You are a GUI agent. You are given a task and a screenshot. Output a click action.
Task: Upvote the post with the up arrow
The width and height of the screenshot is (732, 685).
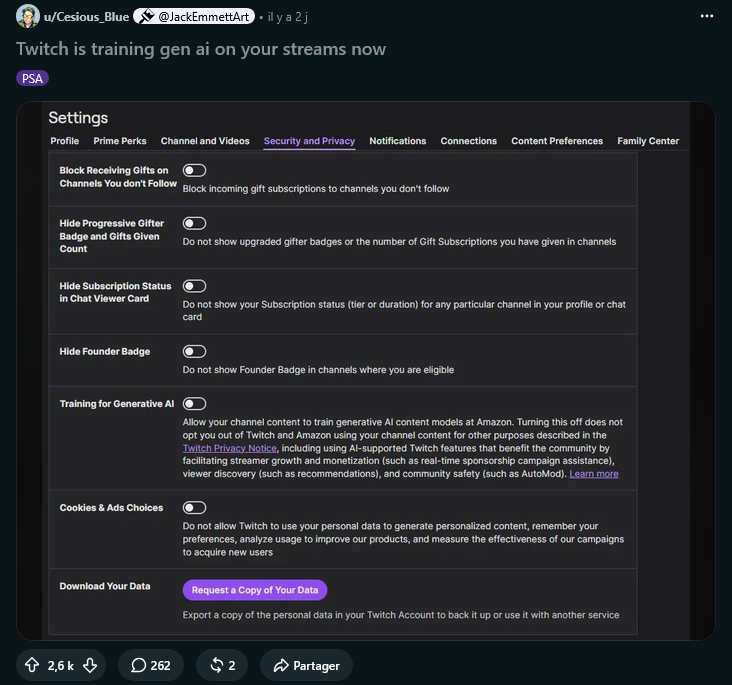(32, 665)
